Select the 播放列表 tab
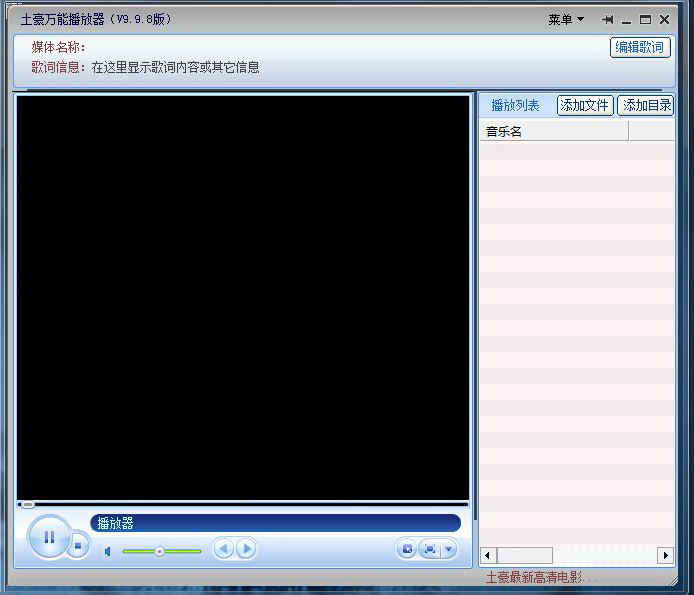 (x=515, y=105)
